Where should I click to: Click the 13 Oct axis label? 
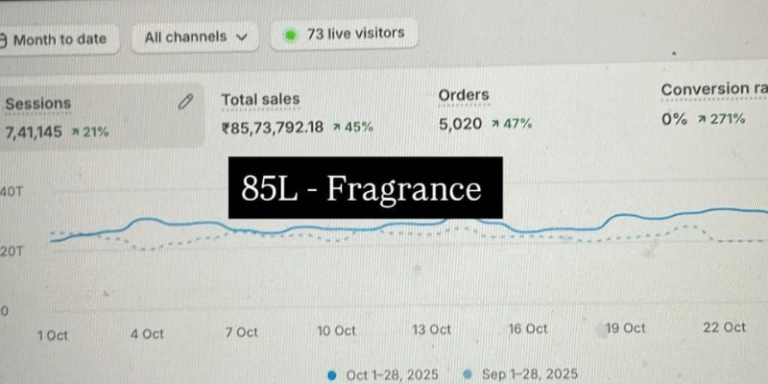(x=432, y=330)
